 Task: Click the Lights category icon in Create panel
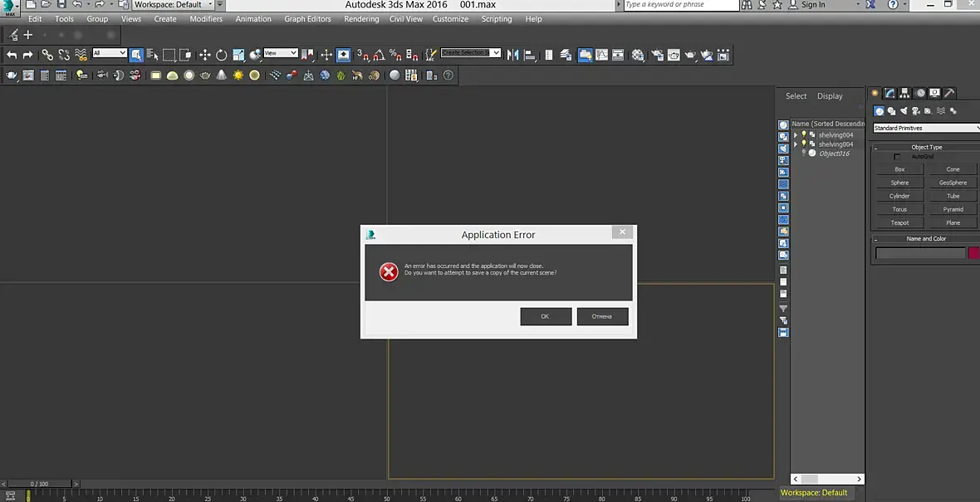point(904,111)
